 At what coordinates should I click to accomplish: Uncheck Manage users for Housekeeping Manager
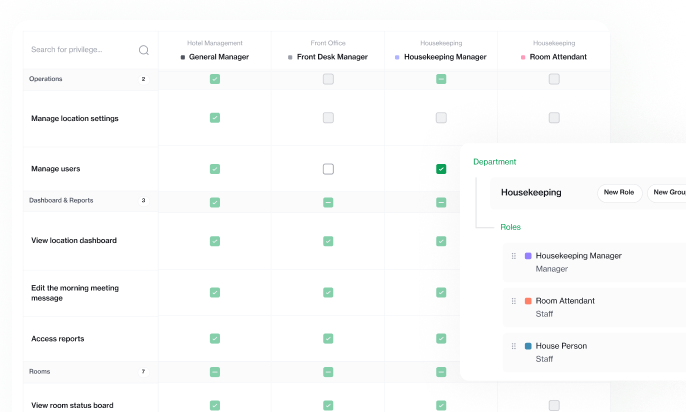pyautogui.click(x=441, y=169)
